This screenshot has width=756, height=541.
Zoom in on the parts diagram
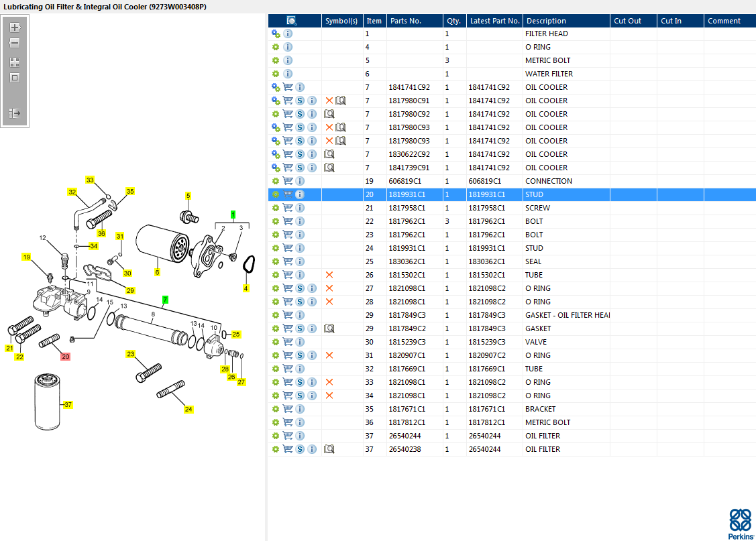15,27
